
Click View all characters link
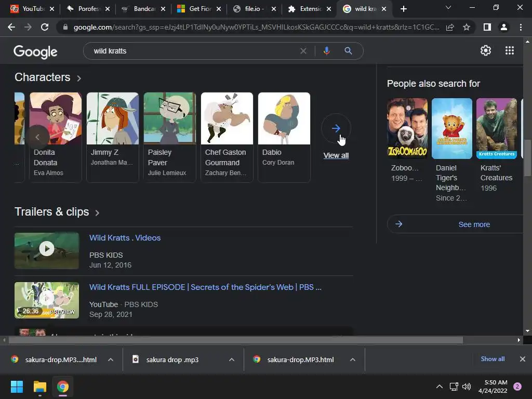tap(336, 155)
